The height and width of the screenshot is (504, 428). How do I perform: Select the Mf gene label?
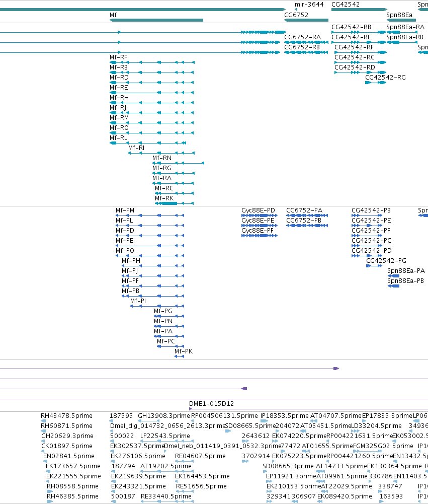[113, 15]
